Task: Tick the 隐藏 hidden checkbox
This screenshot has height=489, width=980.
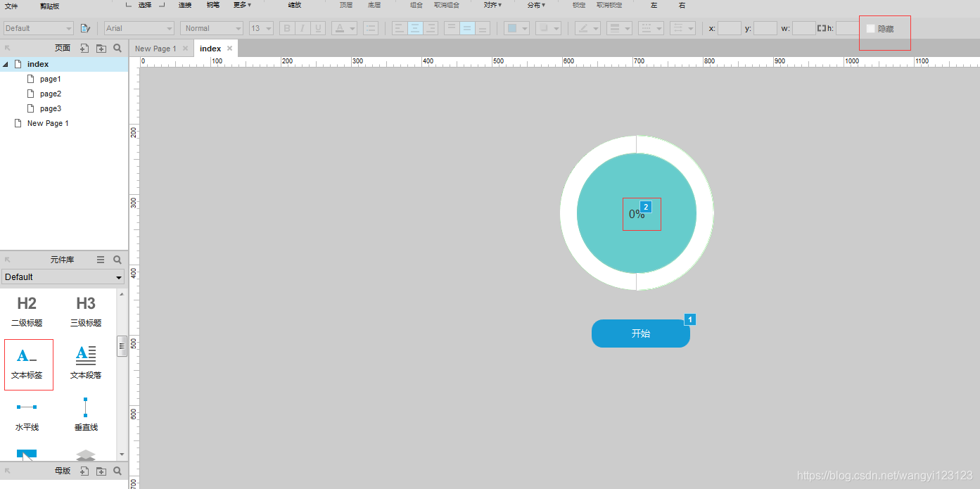Action: pyautogui.click(x=870, y=29)
